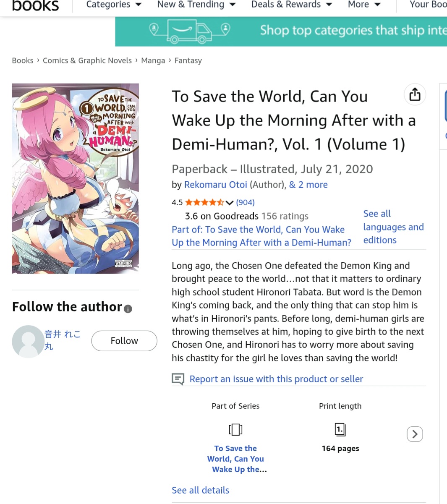Open the Deals & Rewards menu
The width and height of the screenshot is (447, 504).
[292, 5]
